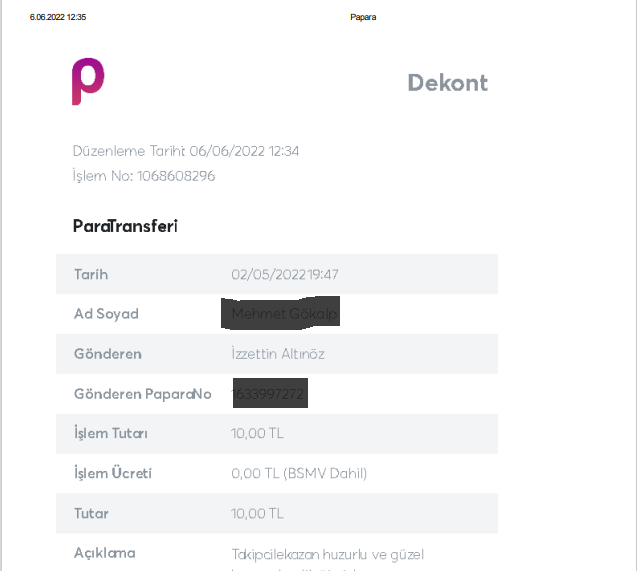The width and height of the screenshot is (637, 571).
Task: Click the print timestamp 6.06.2022 12:35
Action: [58, 17]
